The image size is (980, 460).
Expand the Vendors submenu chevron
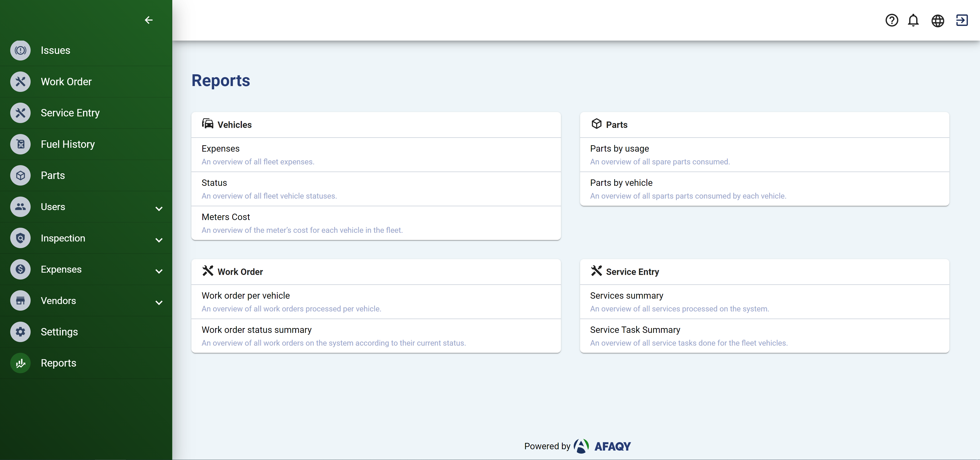[159, 302]
